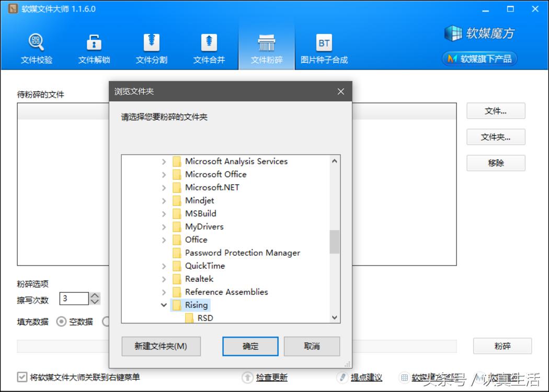Expand the Microsoft.NET folder
Screen dimensions: 549x392
tap(164, 188)
